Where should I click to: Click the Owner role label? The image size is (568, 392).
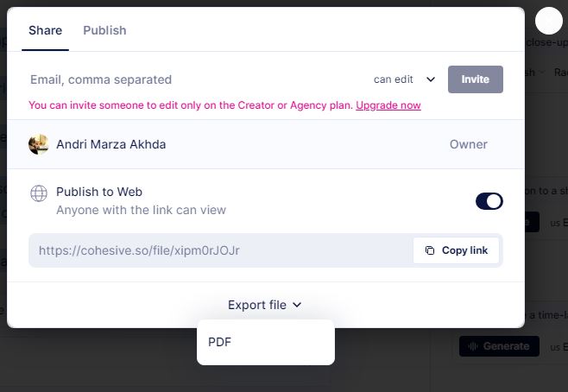point(469,144)
